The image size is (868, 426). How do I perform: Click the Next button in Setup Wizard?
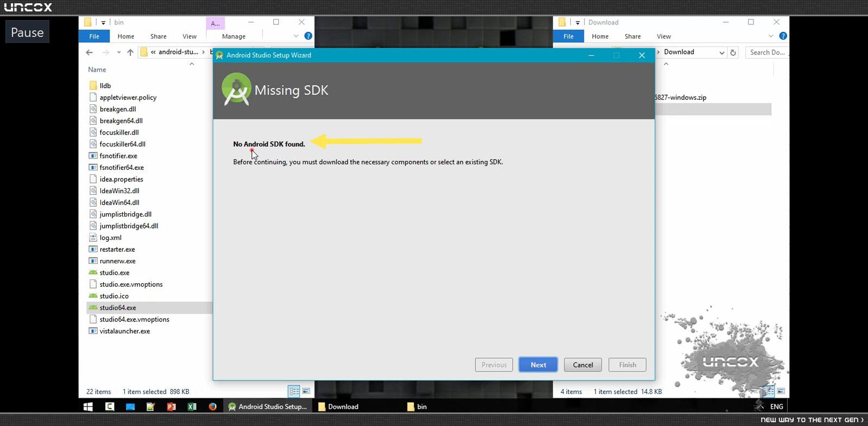pos(538,365)
